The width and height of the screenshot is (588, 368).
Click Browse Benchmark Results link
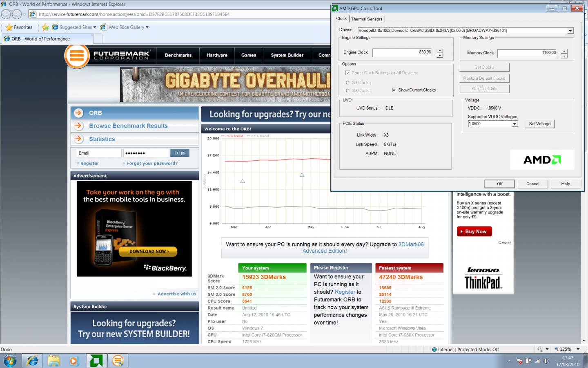128,126
